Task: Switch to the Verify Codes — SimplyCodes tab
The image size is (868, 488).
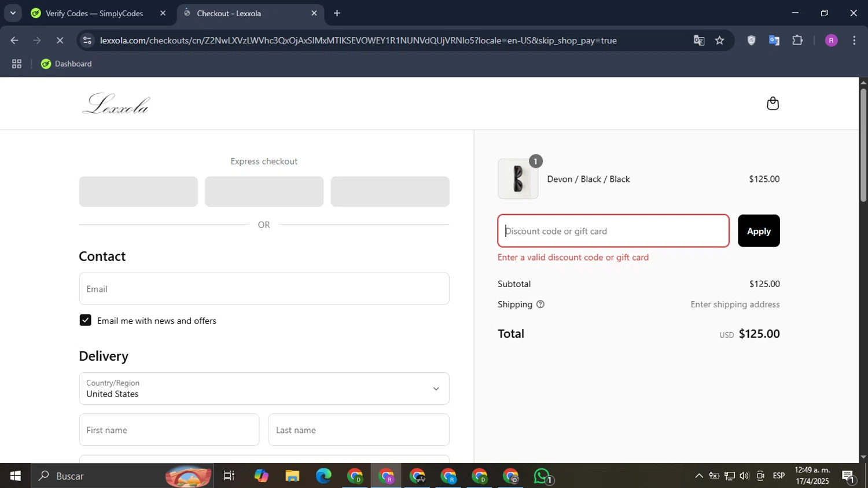Action: click(x=94, y=13)
